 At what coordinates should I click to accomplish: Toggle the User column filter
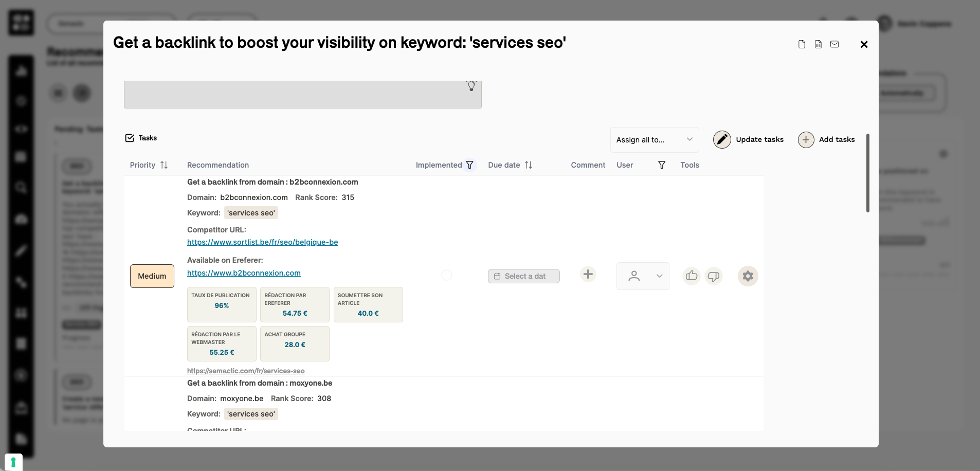662,165
